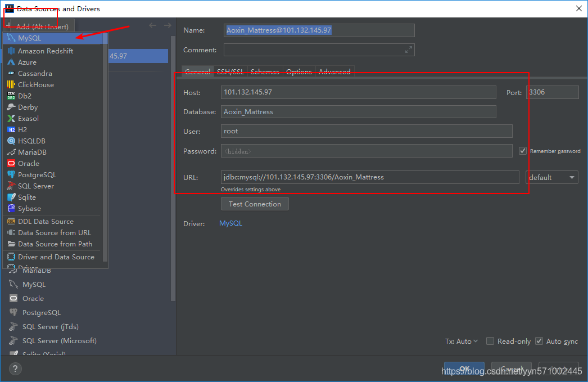Choose PostgreSQL icon in popup menu
Viewport: 588px width, 382px height.
pos(11,174)
